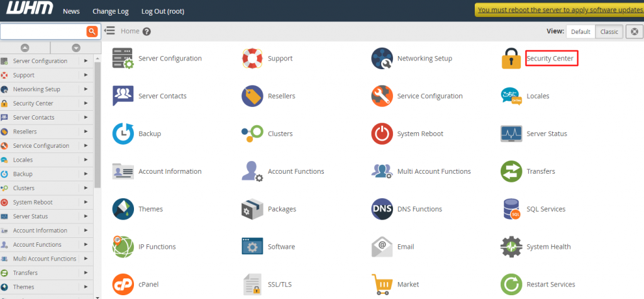This screenshot has height=299, width=644.
Task: Expand the Account Functions sidebar arrow
Action: tap(86, 244)
